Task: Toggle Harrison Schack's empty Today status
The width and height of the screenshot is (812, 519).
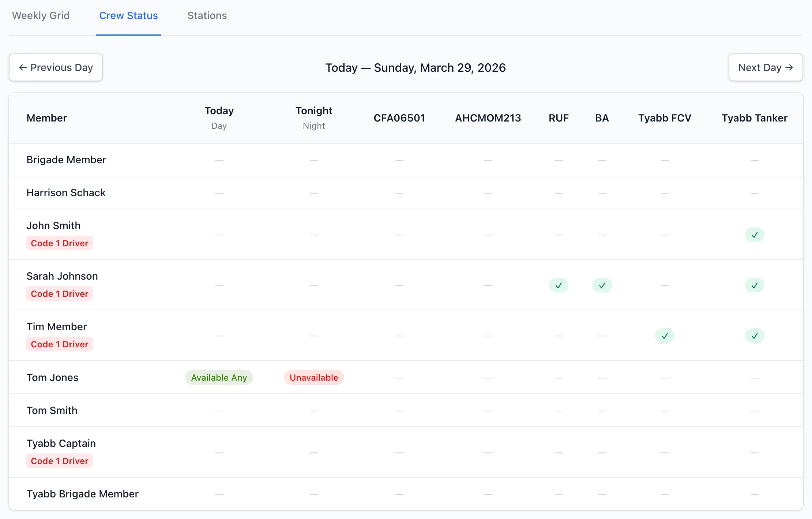Action: tap(219, 193)
